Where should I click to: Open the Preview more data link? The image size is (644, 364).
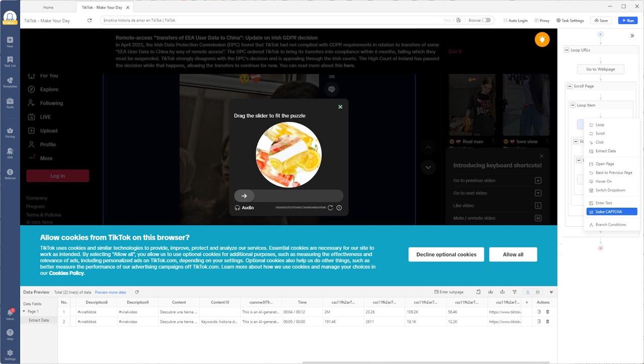pos(110,292)
